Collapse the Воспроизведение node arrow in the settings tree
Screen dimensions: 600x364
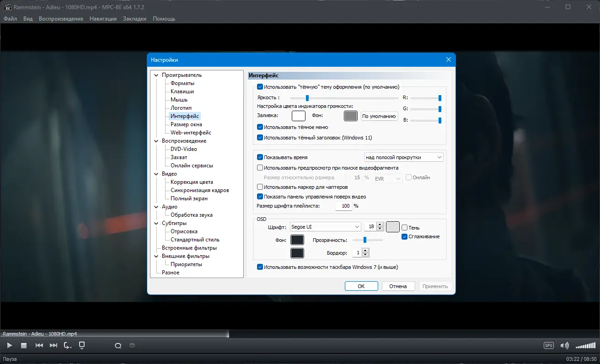(x=156, y=141)
